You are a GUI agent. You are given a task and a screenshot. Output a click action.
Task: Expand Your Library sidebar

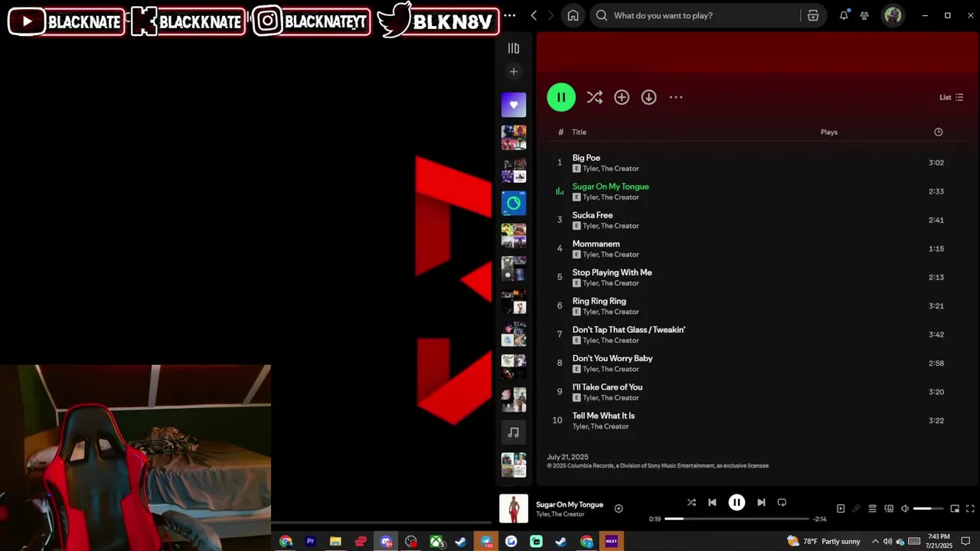pos(514,48)
